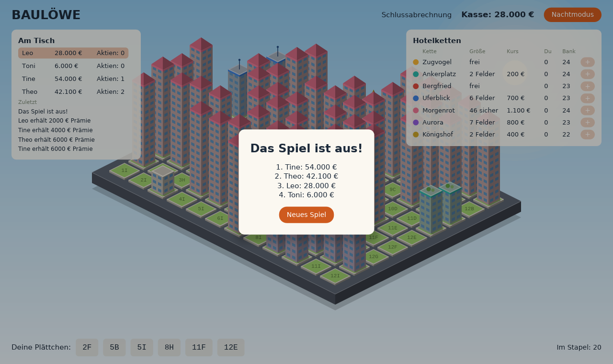Click board cell 11E
The height and width of the screenshot is (364, 613).
pos(393,228)
